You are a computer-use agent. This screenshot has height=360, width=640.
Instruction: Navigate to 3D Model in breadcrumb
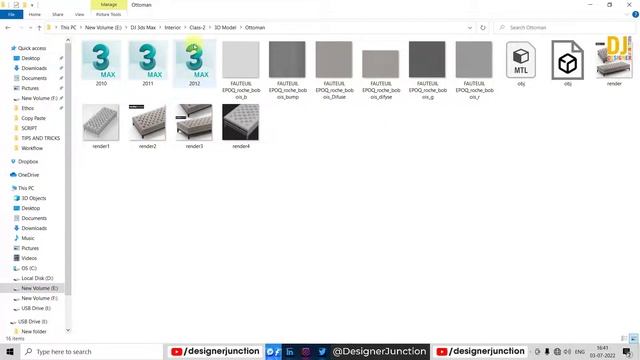pos(225,27)
